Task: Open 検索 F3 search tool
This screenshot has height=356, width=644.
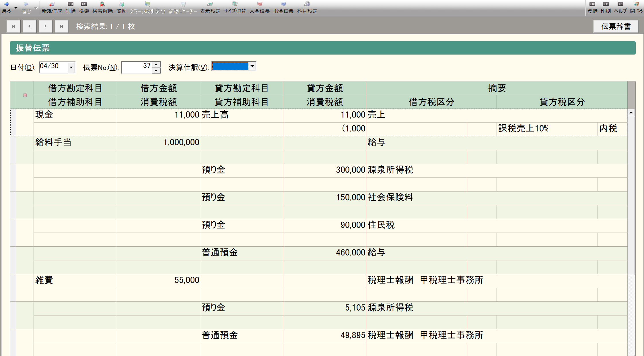Action: (84, 7)
